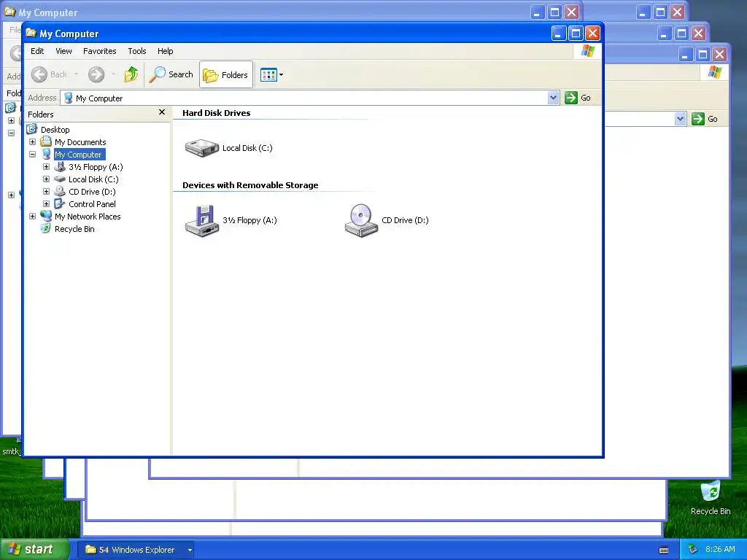This screenshot has height=560, width=747.
Task: Open the Tools menu
Action: click(x=136, y=51)
